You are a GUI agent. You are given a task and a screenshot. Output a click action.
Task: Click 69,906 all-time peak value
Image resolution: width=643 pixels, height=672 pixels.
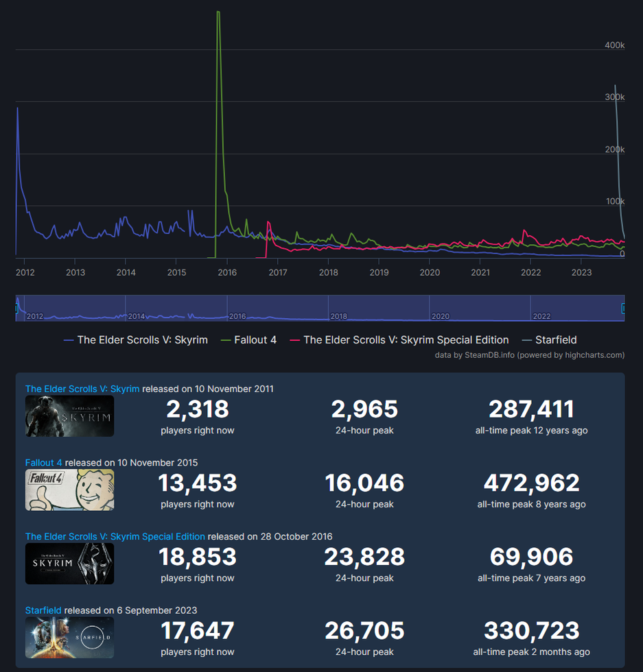click(x=531, y=557)
